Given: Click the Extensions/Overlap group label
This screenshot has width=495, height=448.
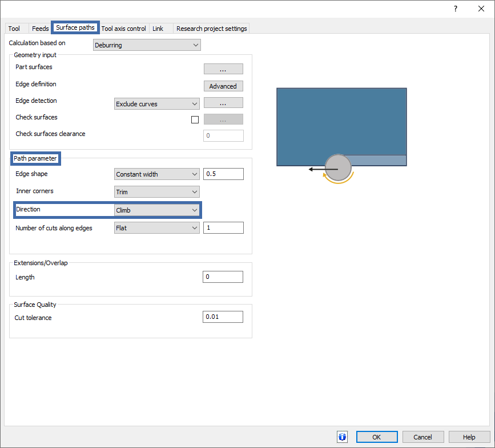Looking at the screenshot, I should click(x=41, y=263).
